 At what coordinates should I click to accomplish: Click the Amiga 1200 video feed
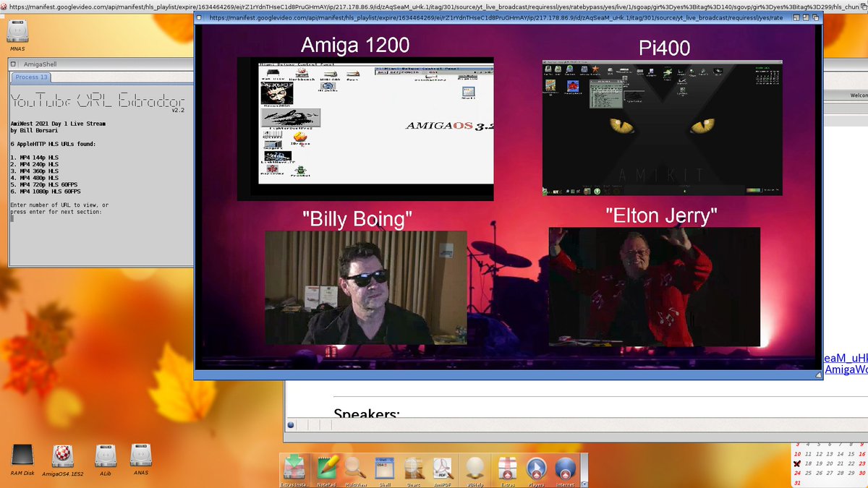(365, 129)
